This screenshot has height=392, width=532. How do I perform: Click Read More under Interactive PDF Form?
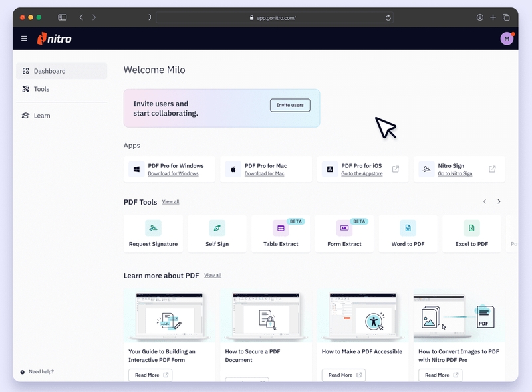[x=150, y=375]
